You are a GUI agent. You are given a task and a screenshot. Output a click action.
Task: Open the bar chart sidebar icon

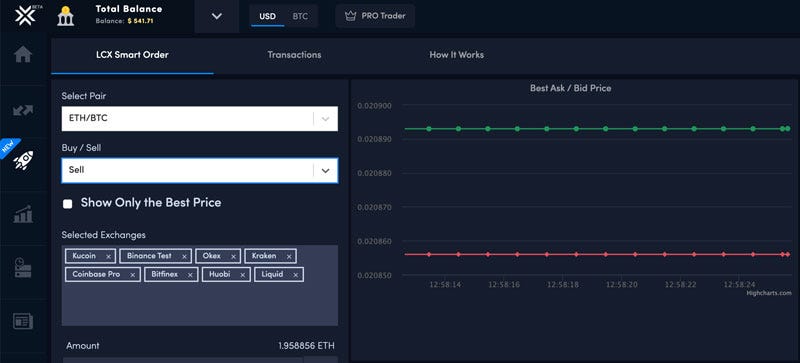pyautogui.click(x=23, y=214)
